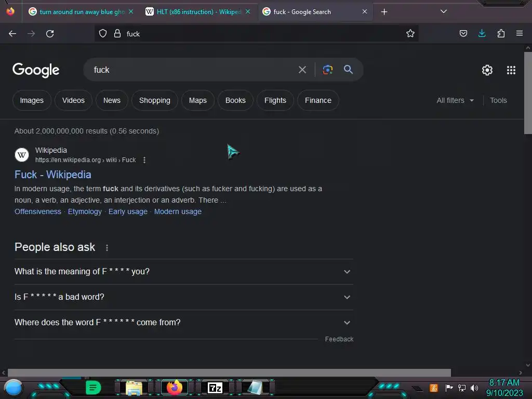Screen dimensions: 532x399
Task: Open green notes app in taskbar
Action: pos(94,388)
